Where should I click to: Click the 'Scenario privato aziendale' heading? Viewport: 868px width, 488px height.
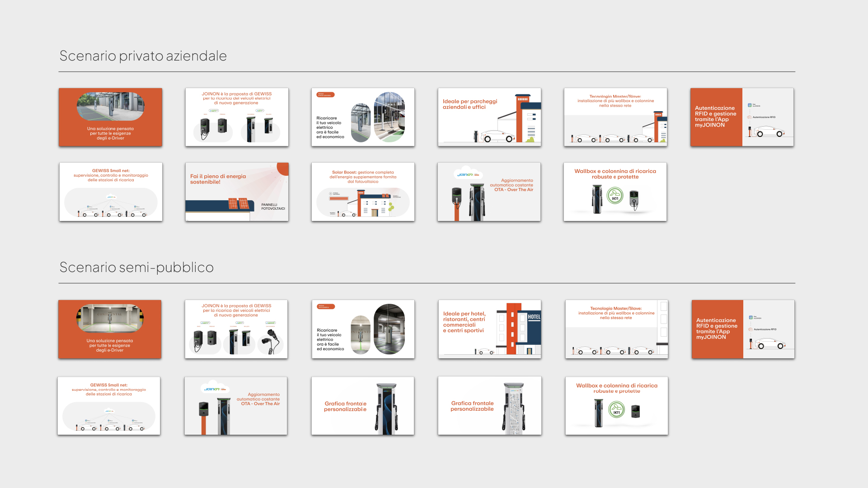[x=143, y=56]
